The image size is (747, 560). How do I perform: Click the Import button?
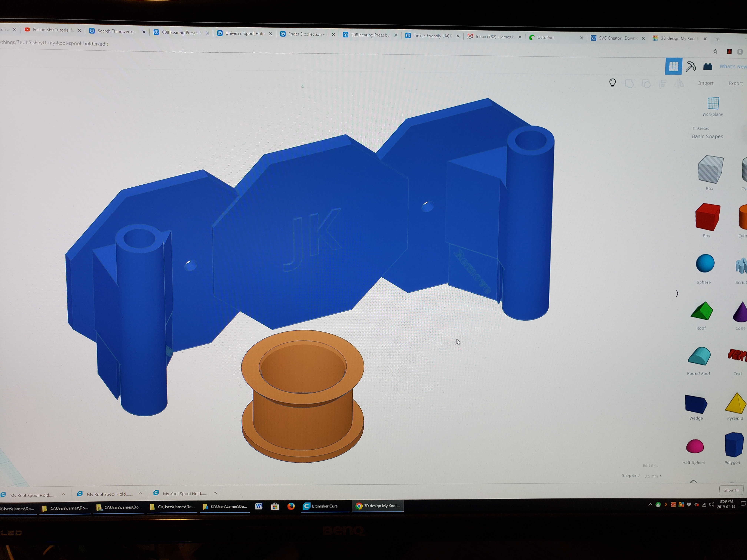pyautogui.click(x=706, y=83)
